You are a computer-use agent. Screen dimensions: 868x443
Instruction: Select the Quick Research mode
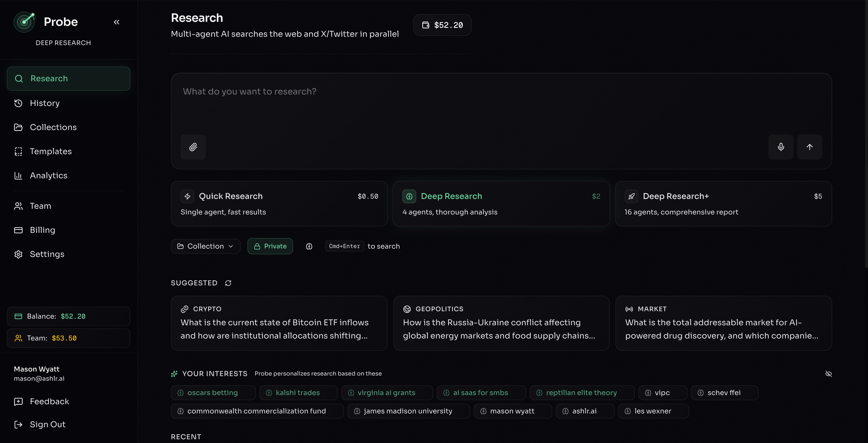click(279, 204)
